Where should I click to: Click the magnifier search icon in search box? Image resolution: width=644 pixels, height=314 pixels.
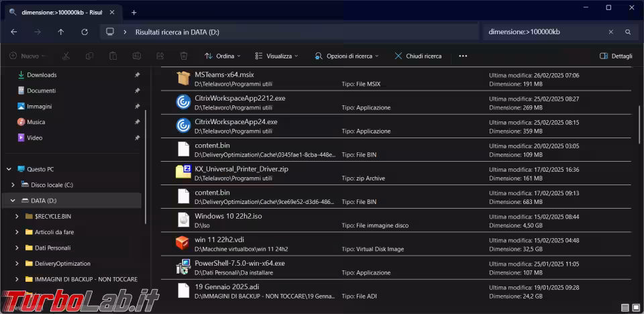pyautogui.click(x=628, y=32)
